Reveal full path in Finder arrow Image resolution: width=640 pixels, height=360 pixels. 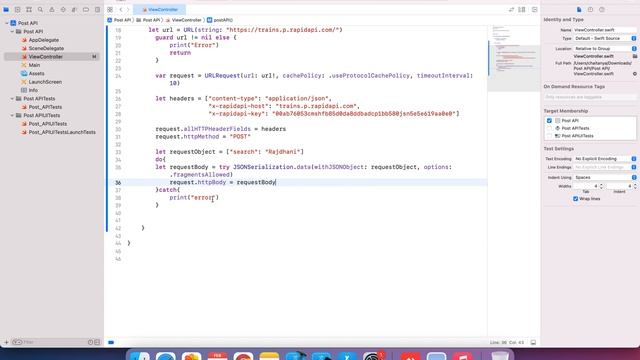tap(635, 74)
